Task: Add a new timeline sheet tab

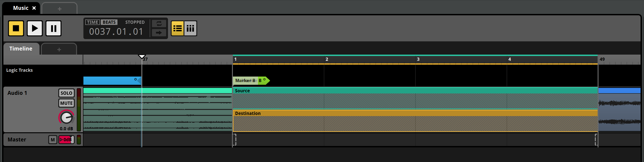Action: (59, 50)
